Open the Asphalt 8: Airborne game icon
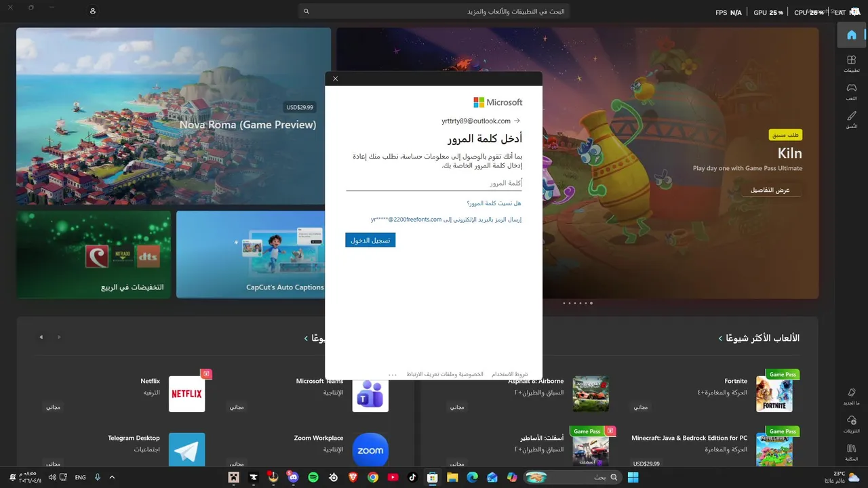Screen dimensions: 868x488 tap(591, 394)
